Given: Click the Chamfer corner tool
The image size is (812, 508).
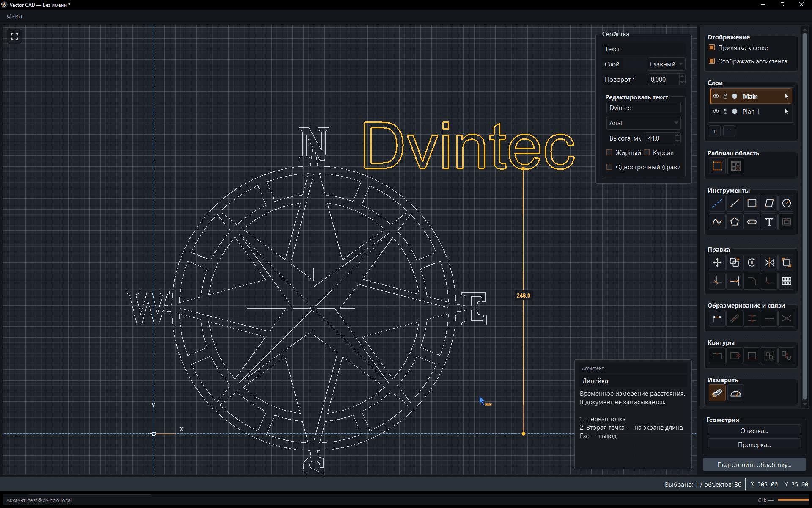Looking at the screenshot, I should coord(769,281).
